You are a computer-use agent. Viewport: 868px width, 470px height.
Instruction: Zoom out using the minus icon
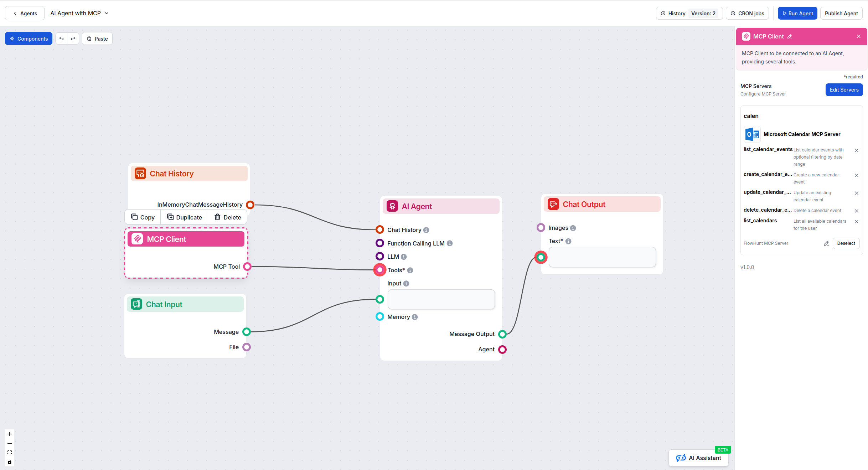tap(9, 443)
